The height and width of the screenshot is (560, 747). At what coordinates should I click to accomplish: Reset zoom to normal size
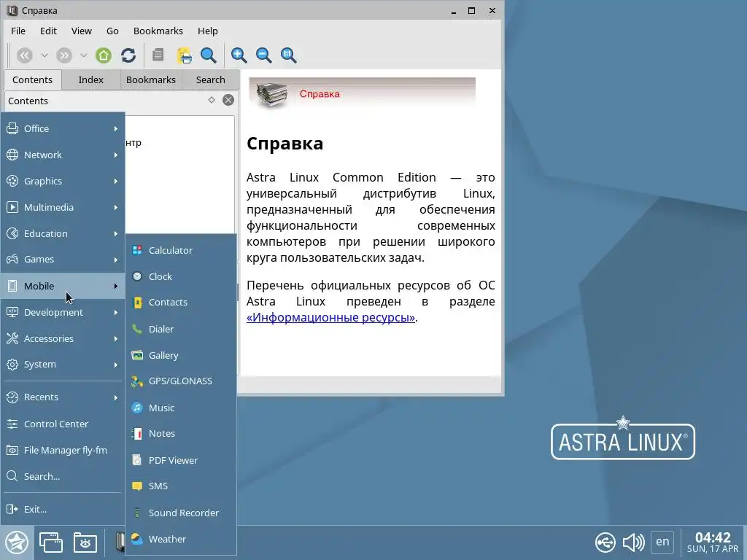pyautogui.click(x=288, y=55)
